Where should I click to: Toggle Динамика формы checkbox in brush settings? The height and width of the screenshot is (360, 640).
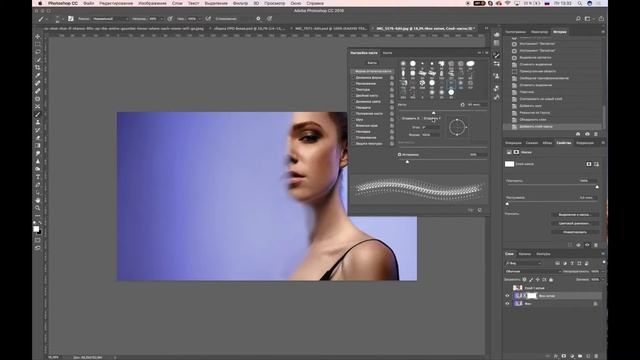click(x=353, y=78)
